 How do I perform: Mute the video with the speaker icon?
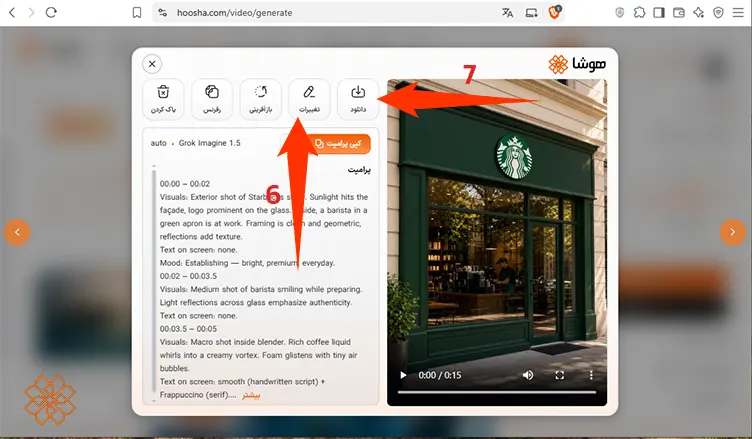(528, 375)
